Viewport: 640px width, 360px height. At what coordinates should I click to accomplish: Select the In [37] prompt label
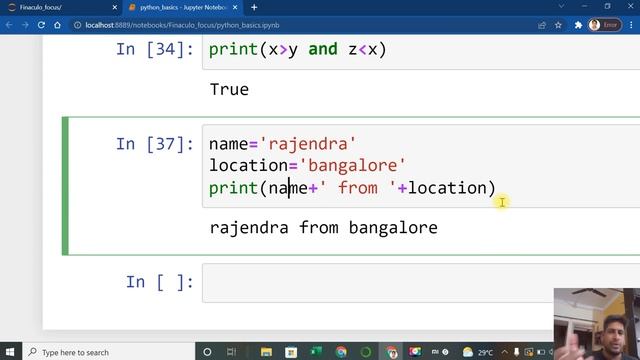[155, 144]
